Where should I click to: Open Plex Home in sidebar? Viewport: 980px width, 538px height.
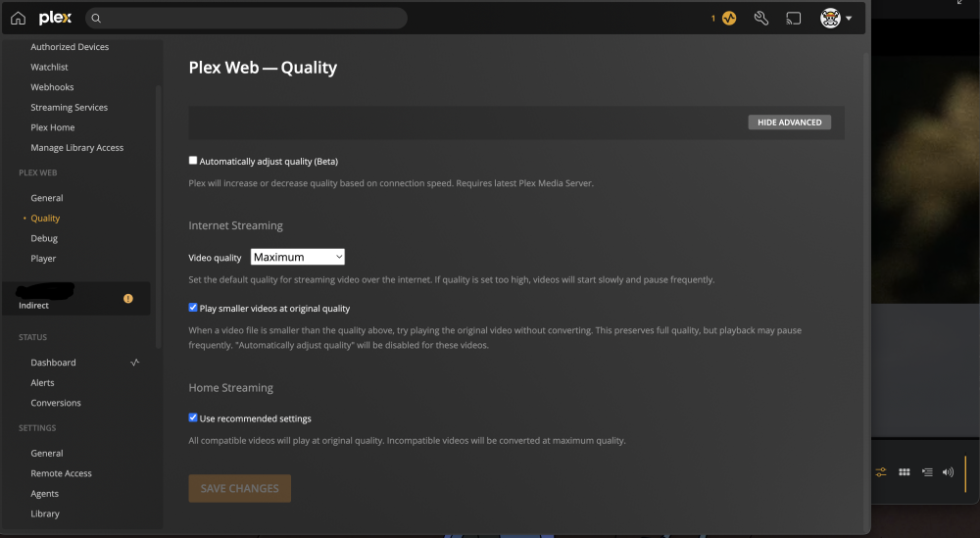pos(53,127)
